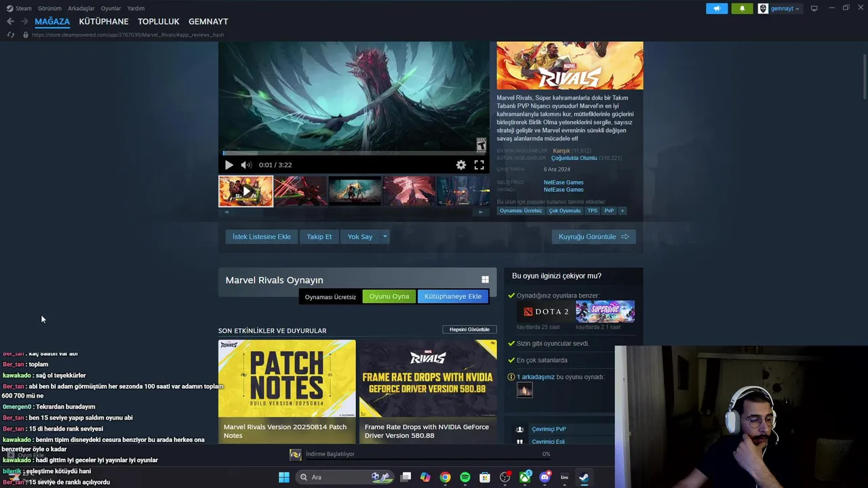This screenshot has width=868, height=488.
Task: Open Karışık recent reviews summary
Action: point(561,150)
